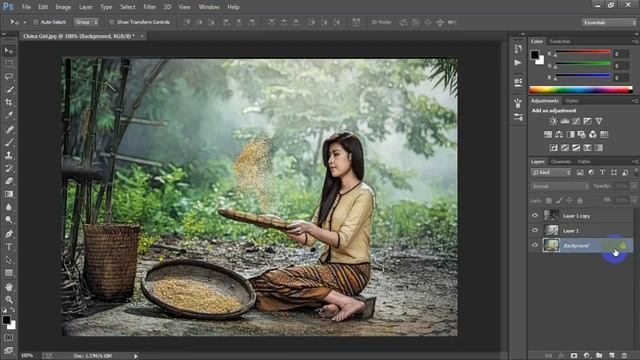The width and height of the screenshot is (640, 360).
Task: Open the Fill dropdown arrow
Action: pos(633,200)
